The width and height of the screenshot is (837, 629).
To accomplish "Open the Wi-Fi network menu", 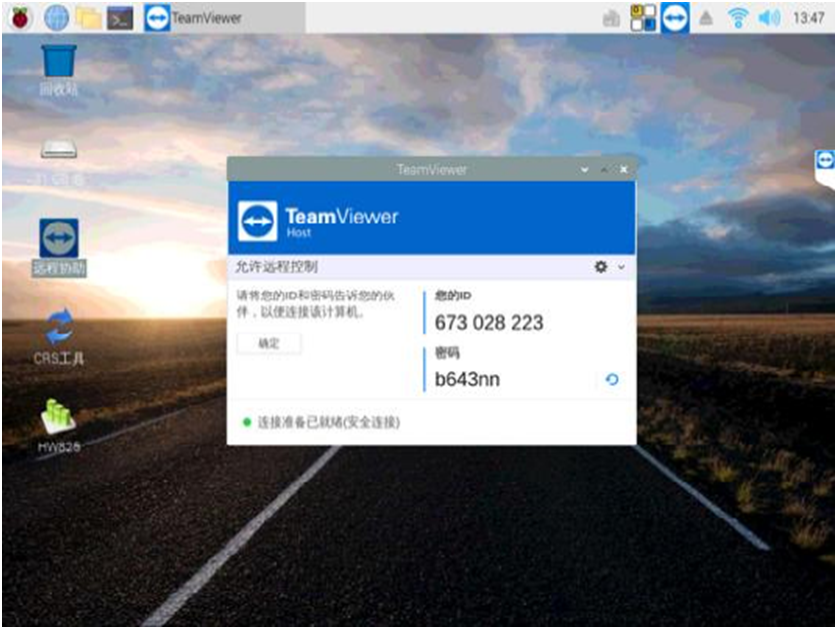I will tap(738, 17).
